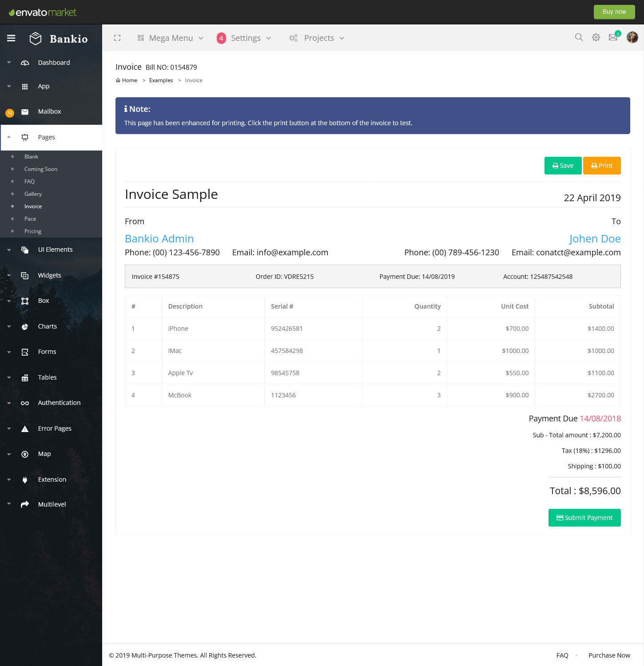Screen dimensions: 644x666
Task: Click the Pages easel icon
Action: tap(25, 138)
